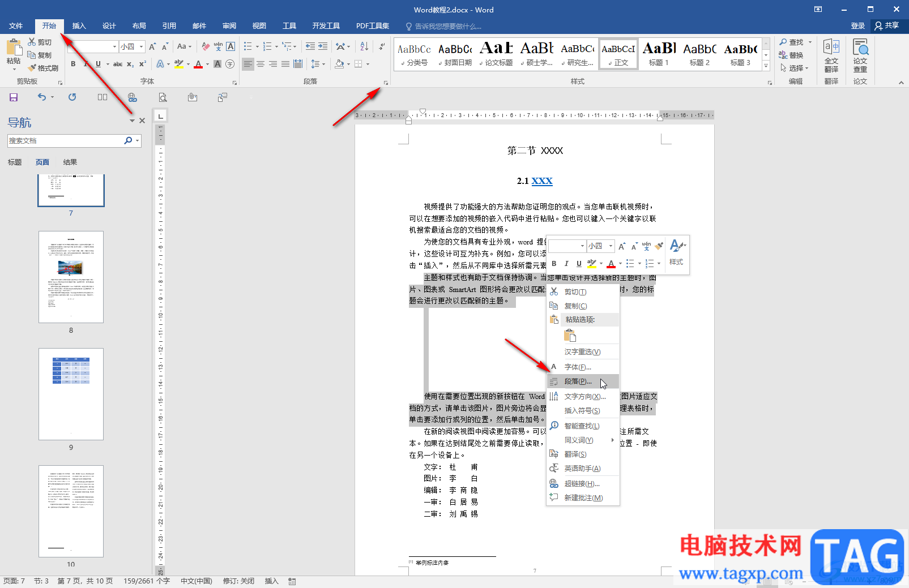Increase indent in the paragraph group

[x=322, y=46]
